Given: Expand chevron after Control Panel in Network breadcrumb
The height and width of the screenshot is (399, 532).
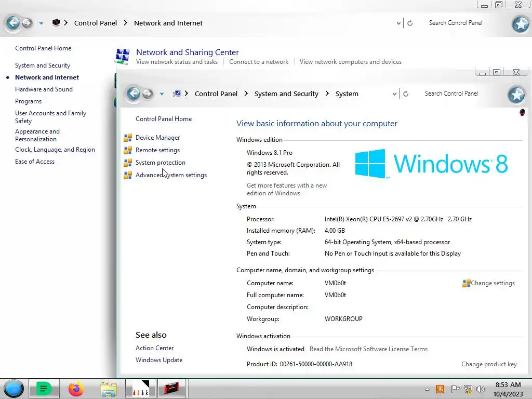Looking at the screenshot, I should click(x=126, y=23).
